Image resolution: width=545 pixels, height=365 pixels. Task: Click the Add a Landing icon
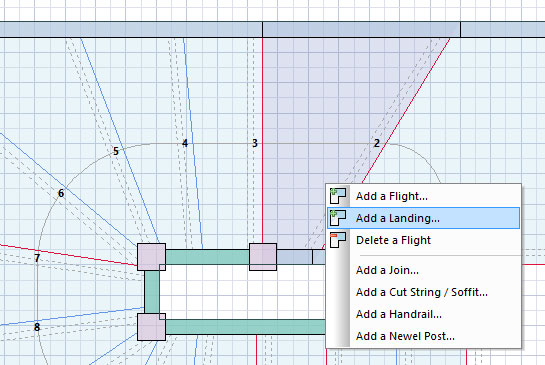tap(338, 218)
